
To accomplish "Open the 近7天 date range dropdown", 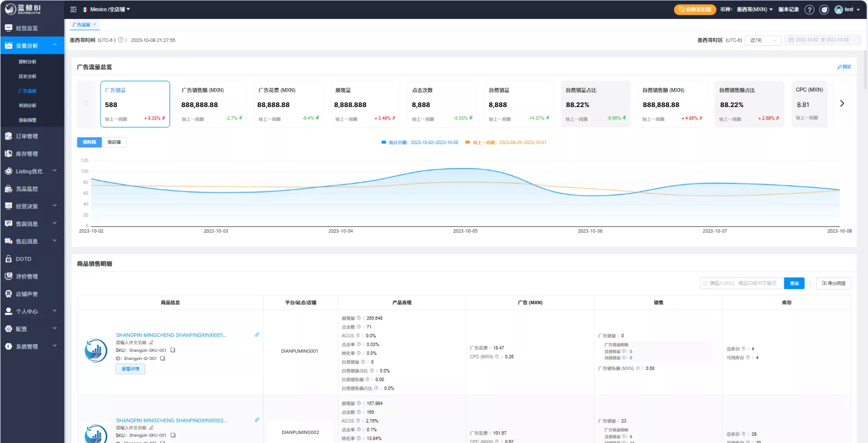I will coord(763,40).
